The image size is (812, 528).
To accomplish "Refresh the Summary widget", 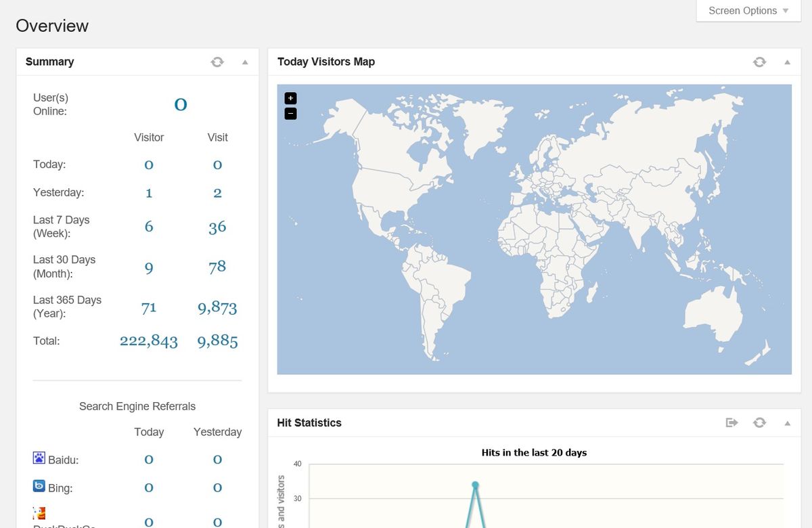I will click(217, 62).
